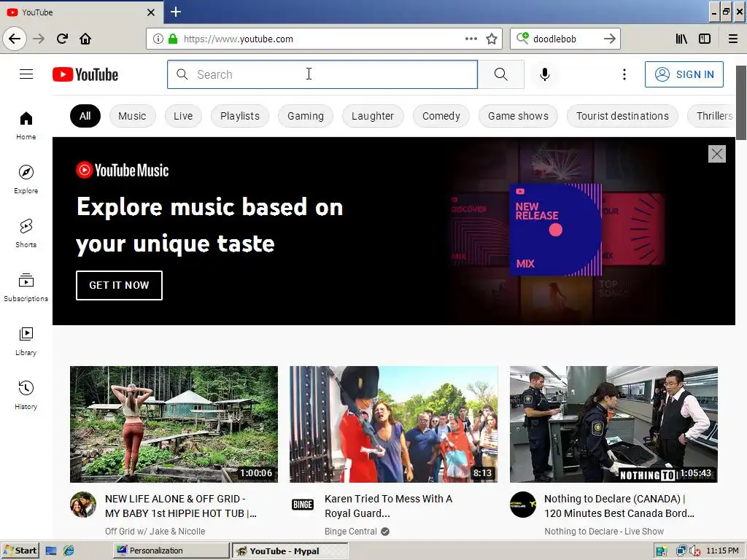Screen dimensions: 747x560
Task: Open the off grid hot tub video thumbnail
Action: 174,424
